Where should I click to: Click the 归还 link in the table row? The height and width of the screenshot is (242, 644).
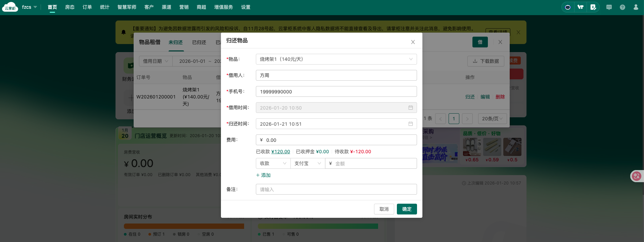pos(470,97)
